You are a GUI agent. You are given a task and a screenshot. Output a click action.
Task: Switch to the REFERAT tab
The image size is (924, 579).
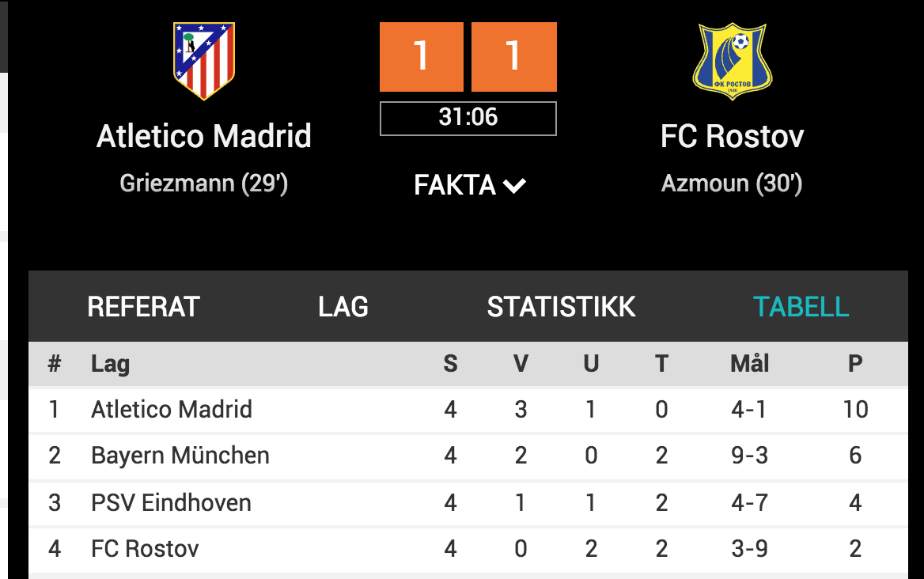click(144, 307)
